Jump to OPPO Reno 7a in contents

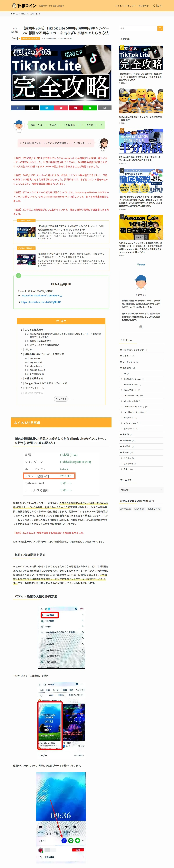point(37,374)
